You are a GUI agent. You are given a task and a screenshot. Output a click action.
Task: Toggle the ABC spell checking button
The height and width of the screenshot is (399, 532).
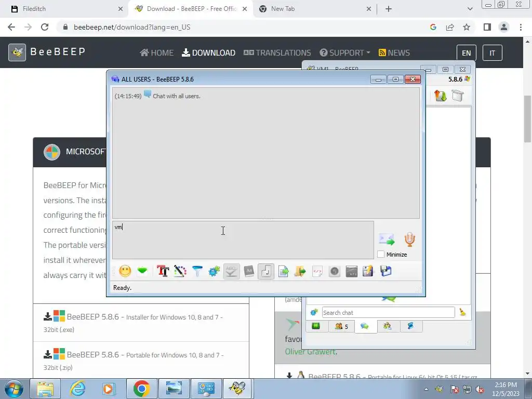[x=231, y=271]
